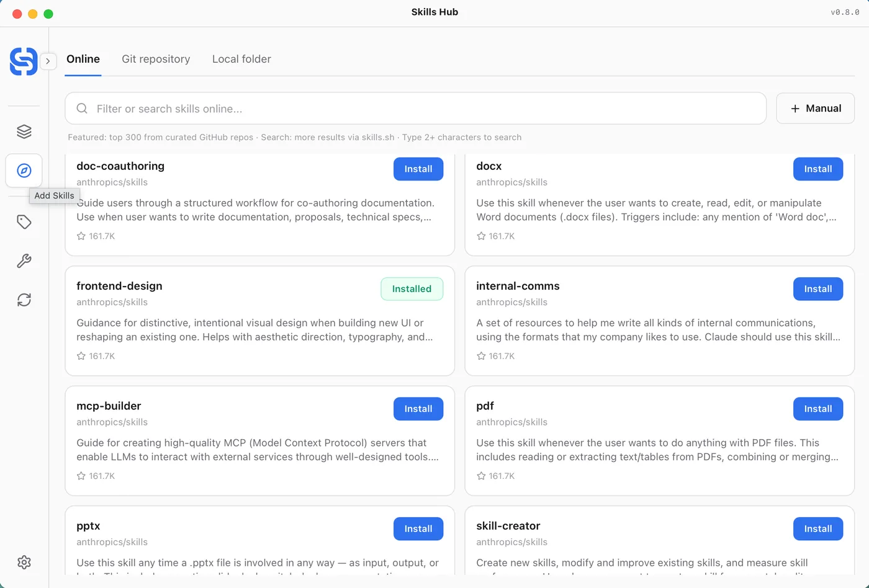869x588 pixels.
Task: Install the pdf skill
Action: (x=818, y=409)
